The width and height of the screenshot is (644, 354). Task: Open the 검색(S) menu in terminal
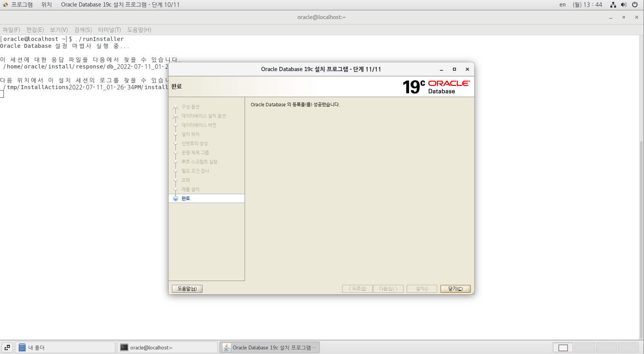[83, 30]
